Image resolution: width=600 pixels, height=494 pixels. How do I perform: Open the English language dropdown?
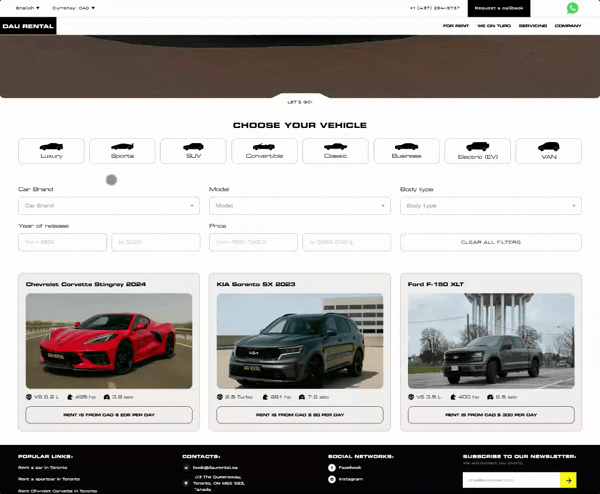[x=28, y=8]
